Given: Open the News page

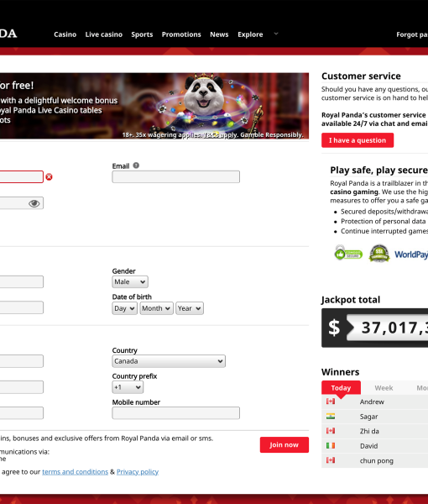Looking at the screenshot, I should (x=219, y=34).
